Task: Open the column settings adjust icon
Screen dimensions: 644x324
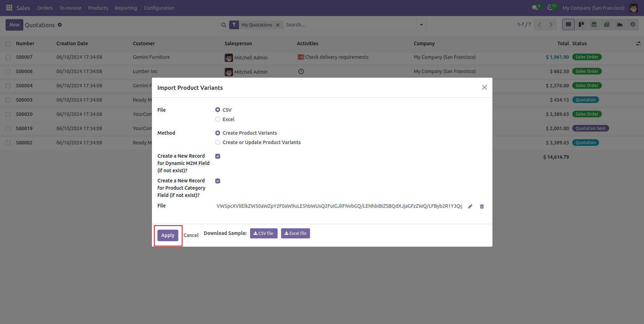Action: 638,44
